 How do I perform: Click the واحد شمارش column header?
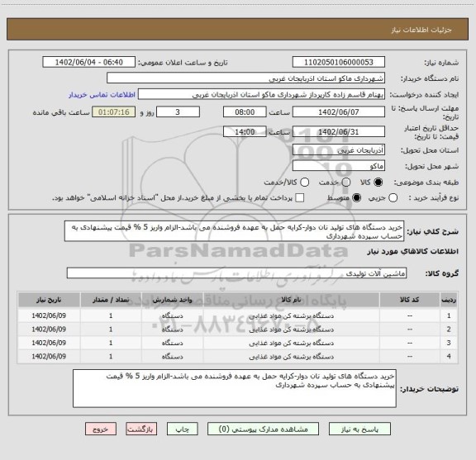(x=172, y=300)
